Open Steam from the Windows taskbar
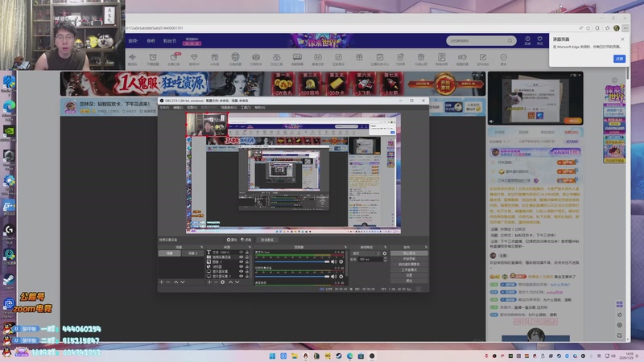 (338, 356)
